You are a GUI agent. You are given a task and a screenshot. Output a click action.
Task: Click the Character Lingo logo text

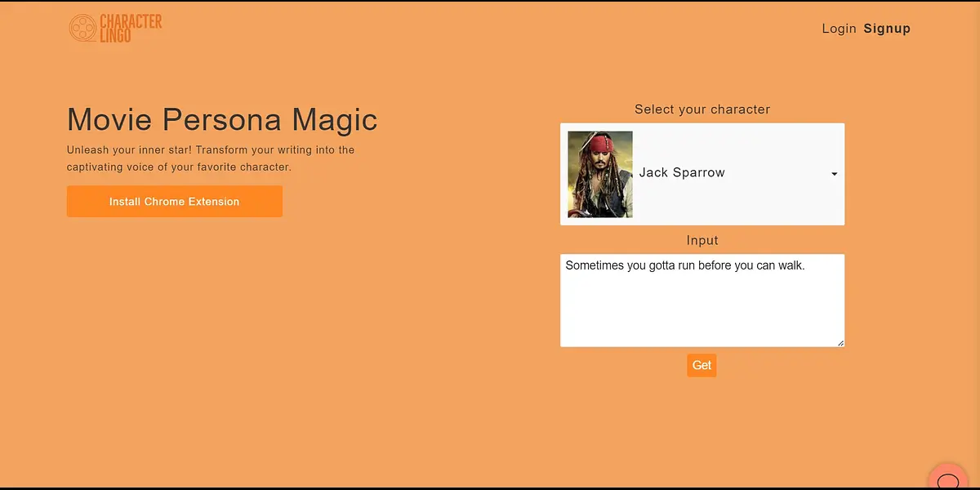(131, 28)
